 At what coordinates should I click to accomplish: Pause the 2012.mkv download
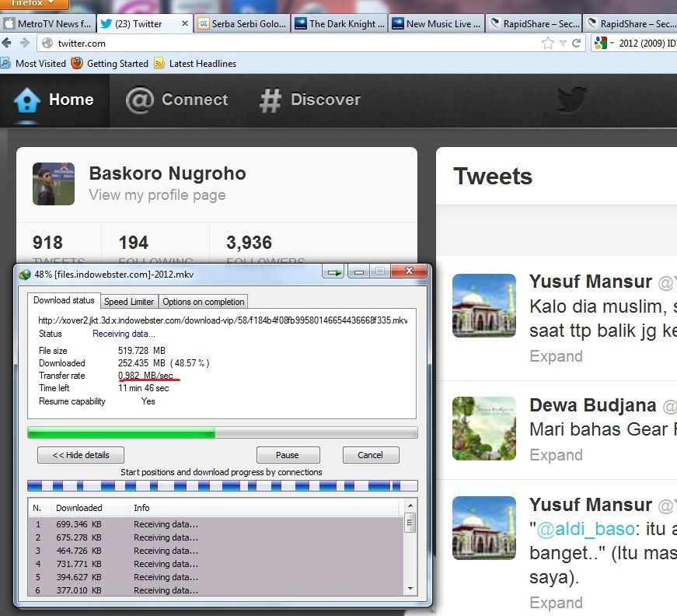[x=288, y=455]
